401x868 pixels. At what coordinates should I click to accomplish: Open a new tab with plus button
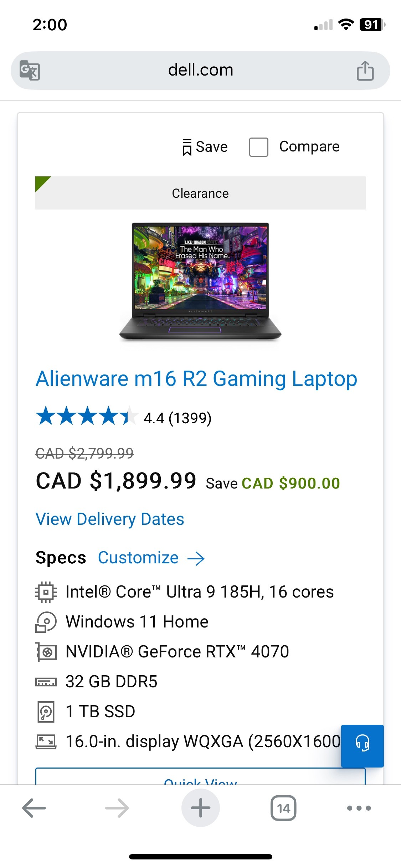coord(200,808)
